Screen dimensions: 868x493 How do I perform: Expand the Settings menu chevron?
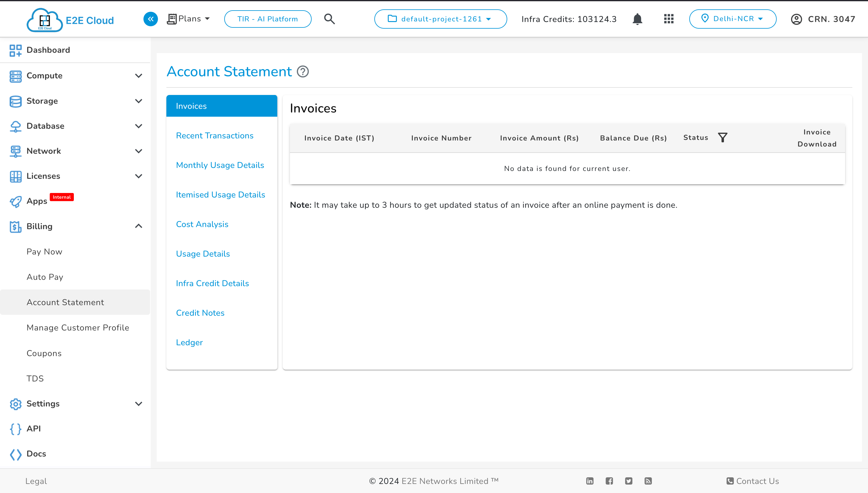pos(138,404)
